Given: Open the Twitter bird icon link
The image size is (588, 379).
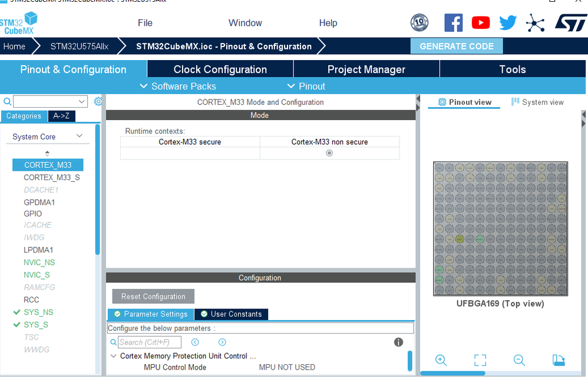Looking at the screenshot, I should click(x=508, y=22).
